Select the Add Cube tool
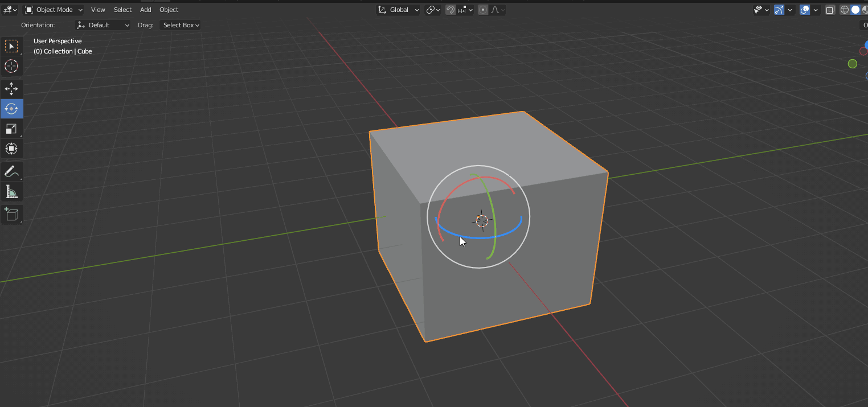Screen dimensions: 868x407 [x=11, y=214]
